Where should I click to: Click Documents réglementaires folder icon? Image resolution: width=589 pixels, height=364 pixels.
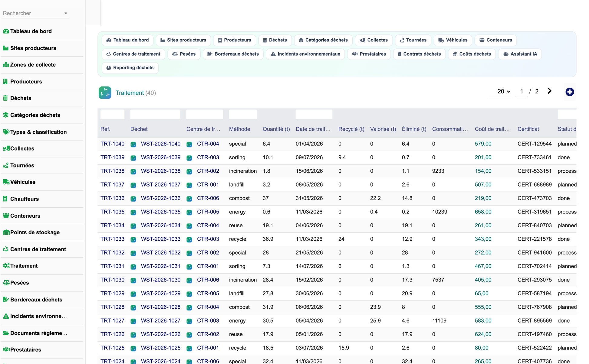6,333
